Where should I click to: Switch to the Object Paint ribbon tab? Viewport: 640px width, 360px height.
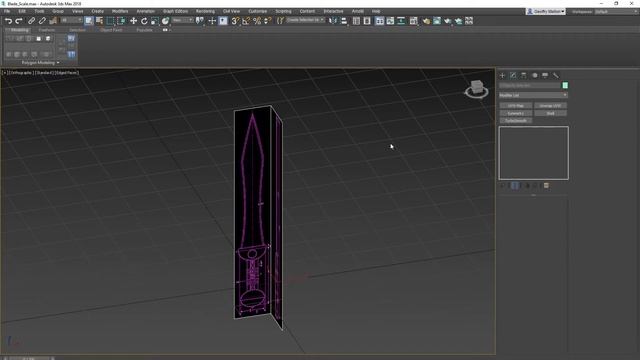111,30
